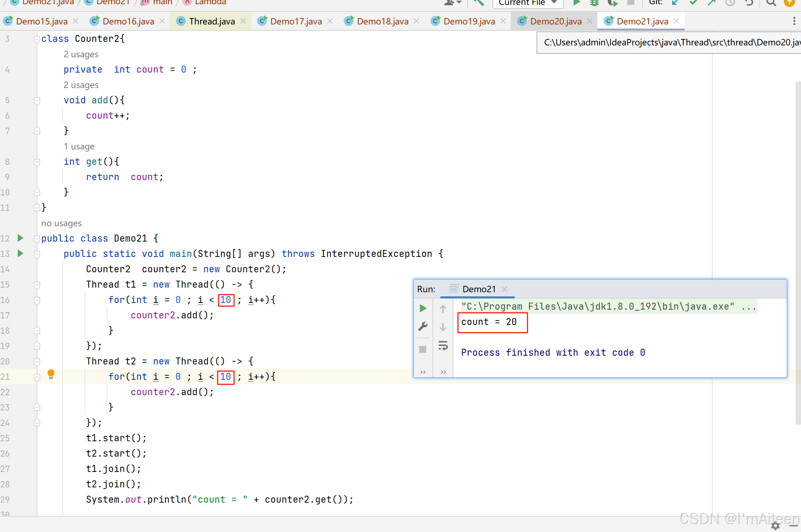
Task: Click 'count = 20' output line
Action: coord(489,322)
